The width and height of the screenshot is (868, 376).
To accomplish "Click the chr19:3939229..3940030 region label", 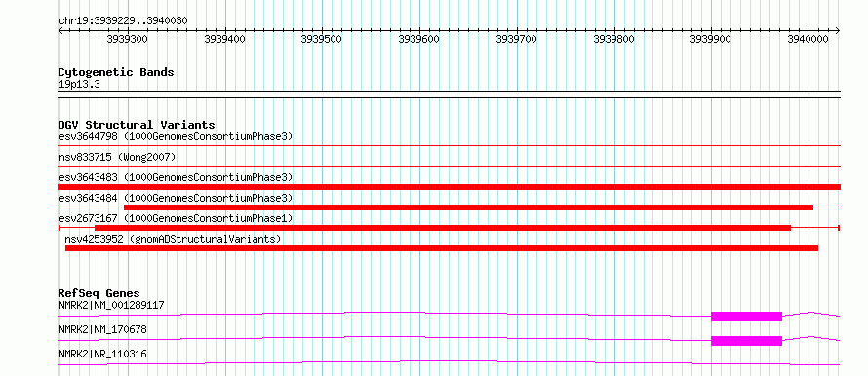I will [x=123, y=21].
